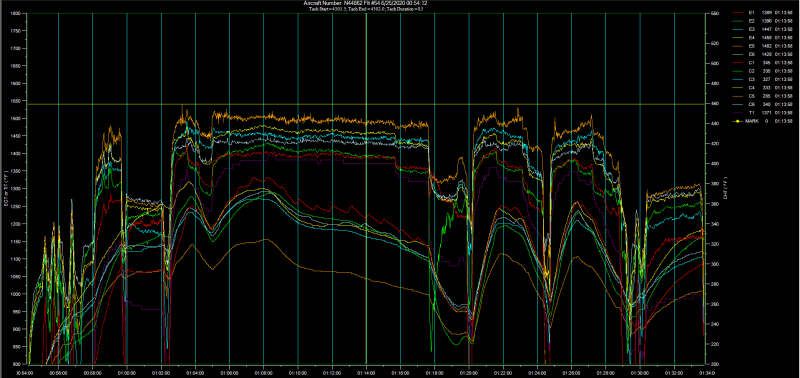800x378 pixels.
Task: Click the 400 label on right CHT axis
Action: pyautogui.click(x=714, y=164)
